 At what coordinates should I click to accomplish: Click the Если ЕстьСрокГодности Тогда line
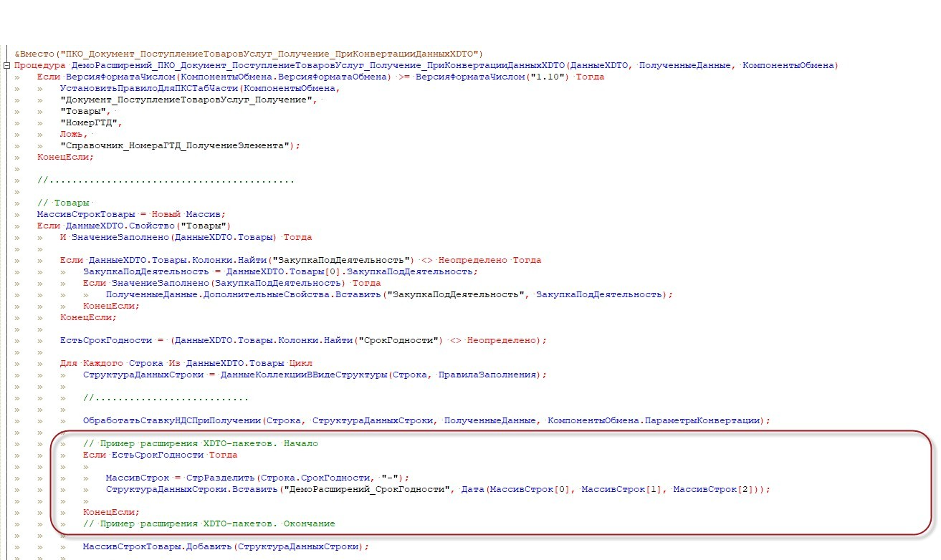click(x=160, y=455)
